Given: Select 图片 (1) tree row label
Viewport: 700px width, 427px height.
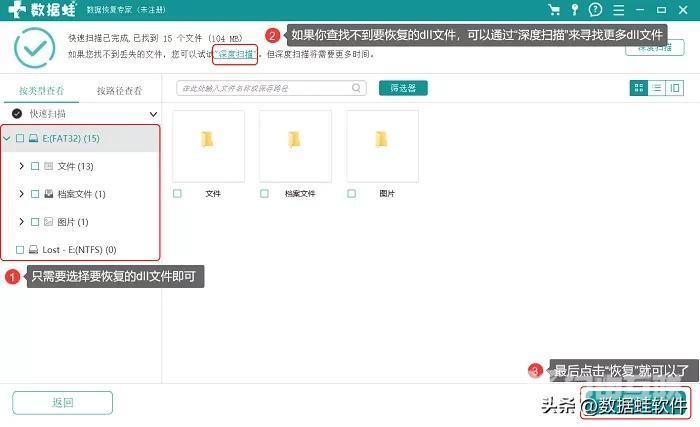Looking at the screenshot, I should point(73,222).
